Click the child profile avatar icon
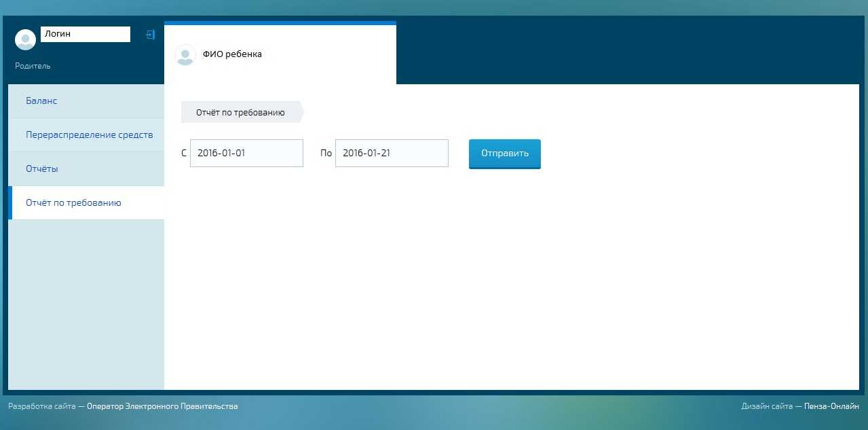Image resolution: width=868 pixels, height=430 pixels. 185,55
